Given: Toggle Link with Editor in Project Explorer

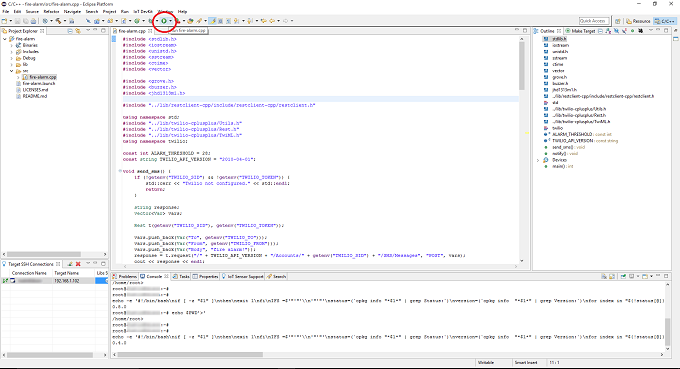Looking at the screenshot, I should (78, 31).
